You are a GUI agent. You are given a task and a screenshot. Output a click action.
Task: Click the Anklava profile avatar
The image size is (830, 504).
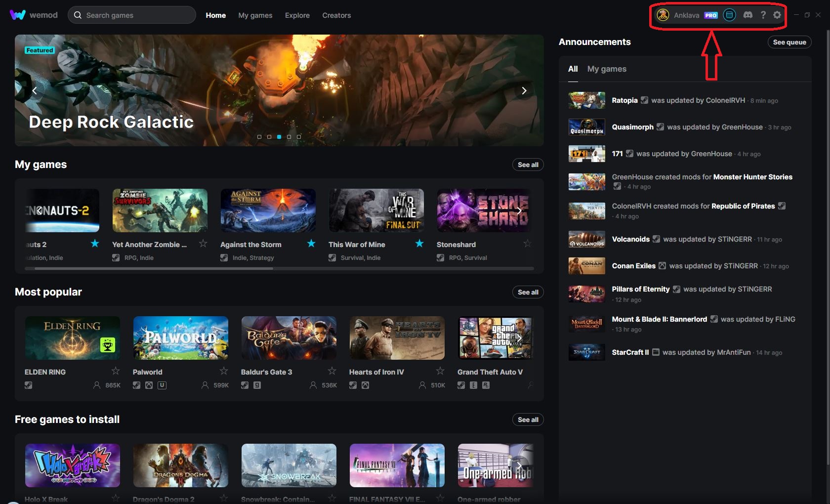click(x=663, y=15)
